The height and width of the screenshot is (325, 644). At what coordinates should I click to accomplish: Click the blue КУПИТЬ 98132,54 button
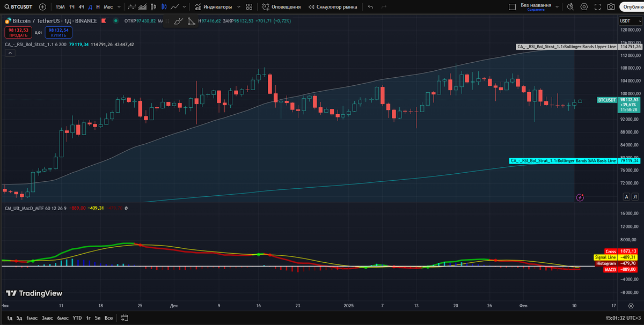point(58,33)
